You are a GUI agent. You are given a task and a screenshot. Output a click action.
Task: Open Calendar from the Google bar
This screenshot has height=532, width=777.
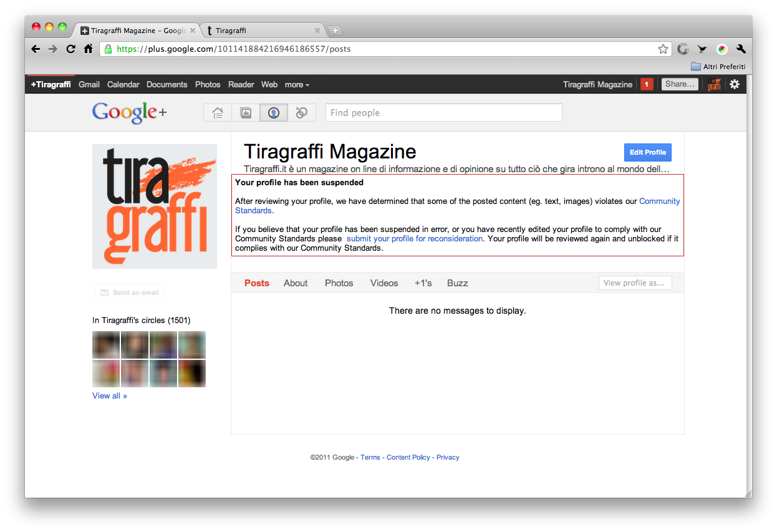tap(123, 84)
